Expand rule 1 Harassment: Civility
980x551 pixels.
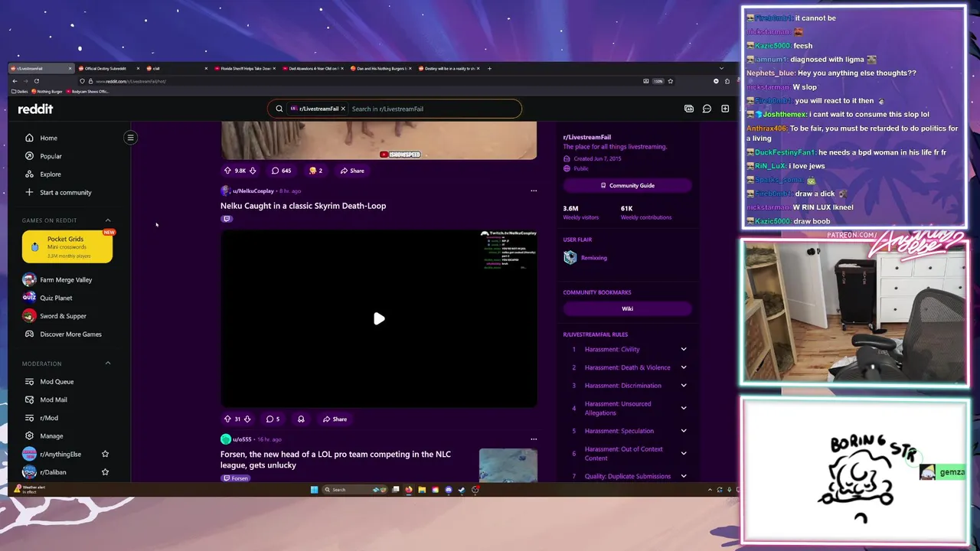point(684,350)
